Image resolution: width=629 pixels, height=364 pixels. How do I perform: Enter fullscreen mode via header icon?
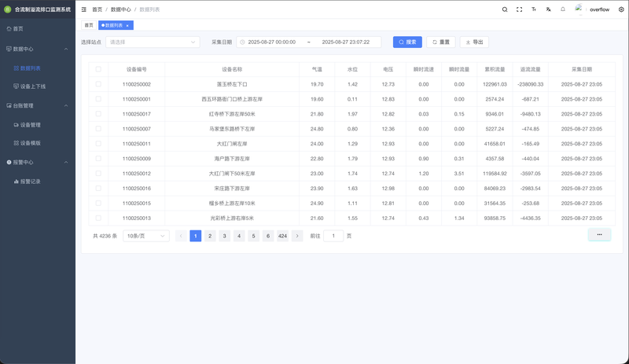click(519, 9)
